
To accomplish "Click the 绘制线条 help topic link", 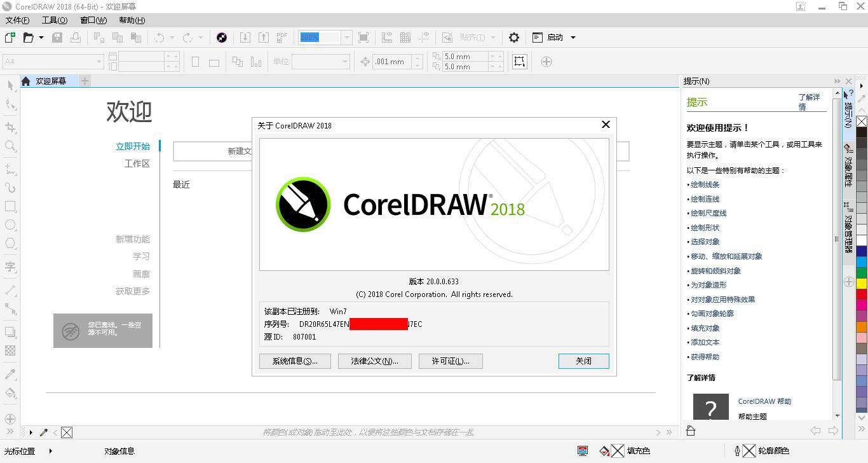I will (705, 184).
